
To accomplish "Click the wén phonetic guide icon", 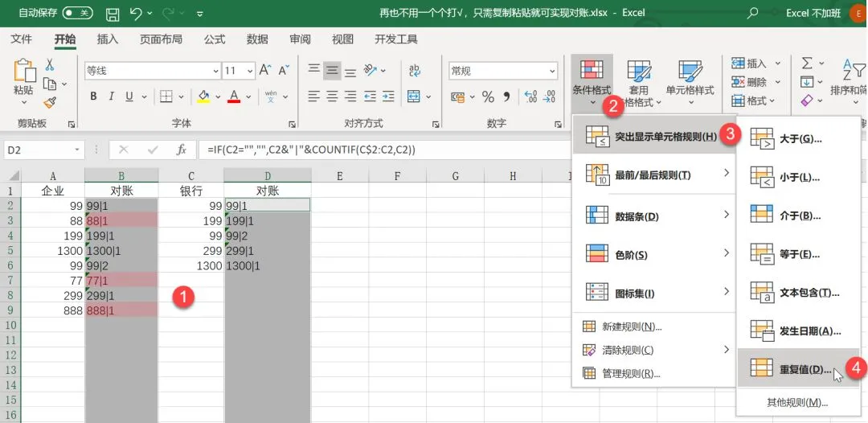I will coord(271,97).
